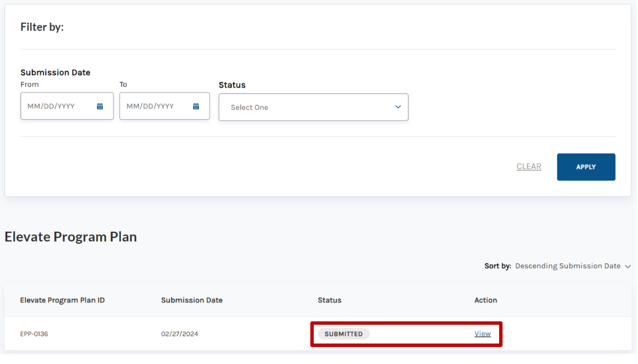638x364 pixels.
Task: Click the Submission Date From input field
Action: pos(59,106)
